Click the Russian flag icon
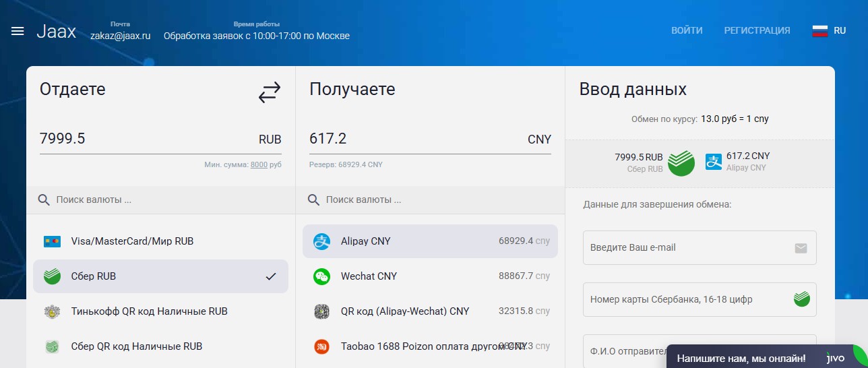This screenshot has width=868, height=368. point(819,30)
